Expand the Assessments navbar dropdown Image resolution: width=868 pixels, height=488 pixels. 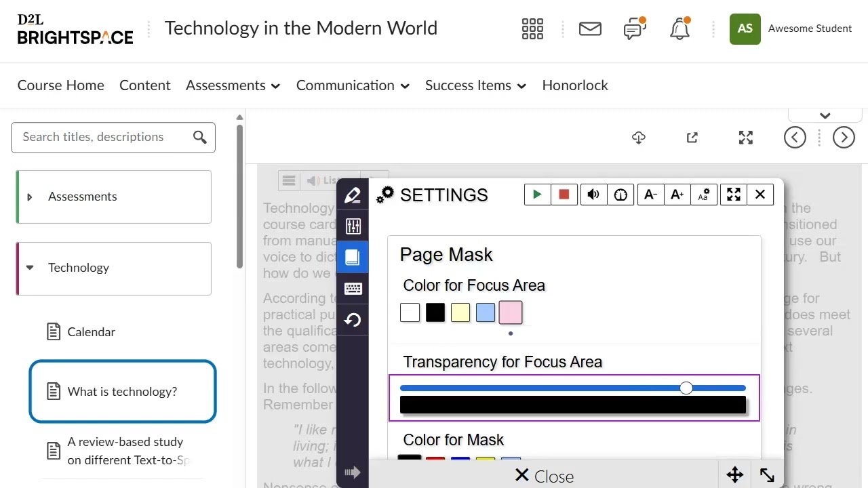click(233, 85)
